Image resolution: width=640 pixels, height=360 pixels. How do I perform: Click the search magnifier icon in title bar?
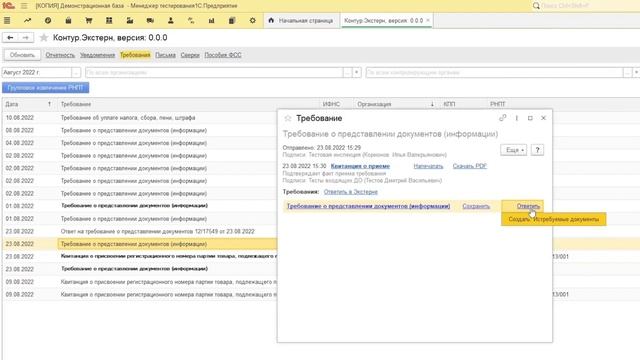[536, 6]
